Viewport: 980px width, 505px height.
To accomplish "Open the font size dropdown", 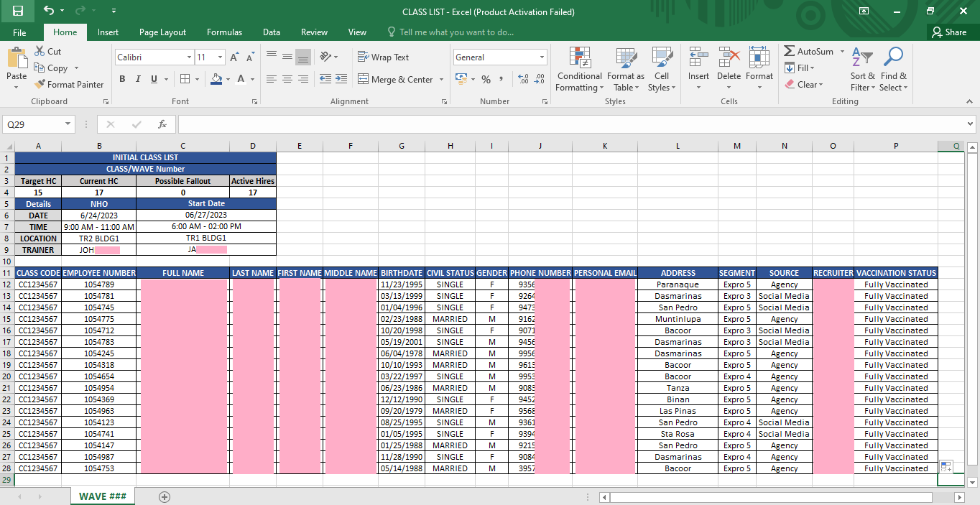I will (221, 57).
